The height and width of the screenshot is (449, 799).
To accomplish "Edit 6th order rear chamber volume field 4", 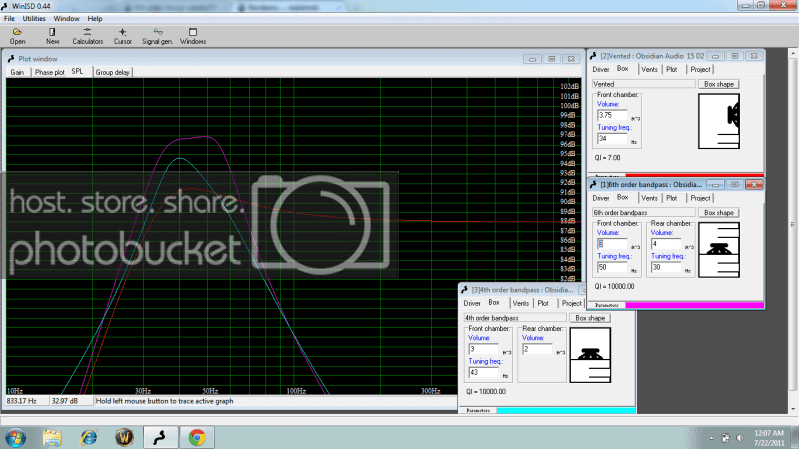I will pos(665,244).
